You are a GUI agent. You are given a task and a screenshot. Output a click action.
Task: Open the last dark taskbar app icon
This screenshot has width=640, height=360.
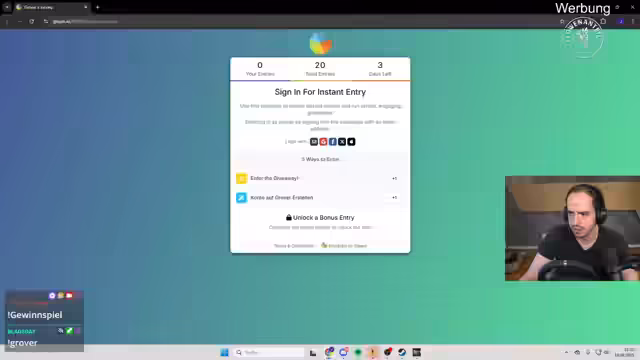417,352
